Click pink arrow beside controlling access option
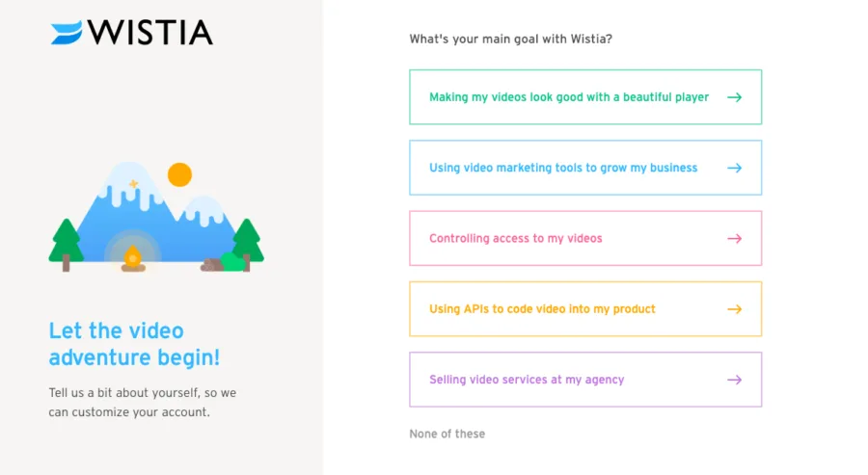 click(x=734, y=238)
